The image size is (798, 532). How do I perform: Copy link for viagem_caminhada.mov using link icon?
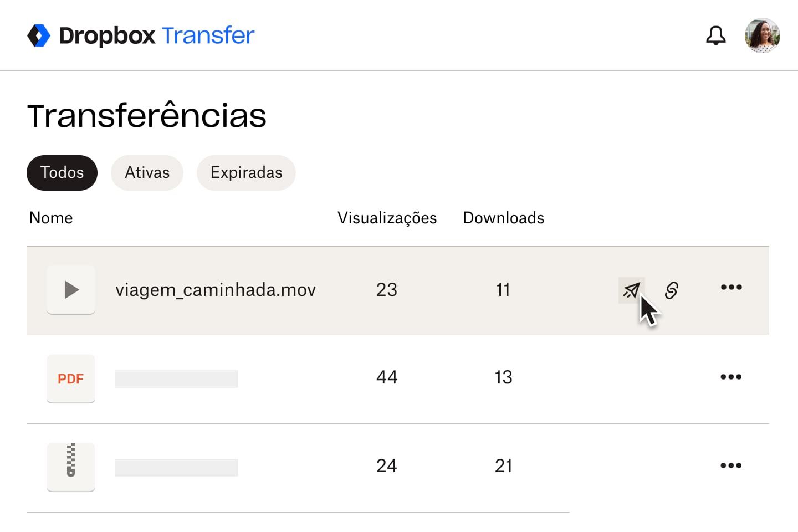click(x=672, y=290)
